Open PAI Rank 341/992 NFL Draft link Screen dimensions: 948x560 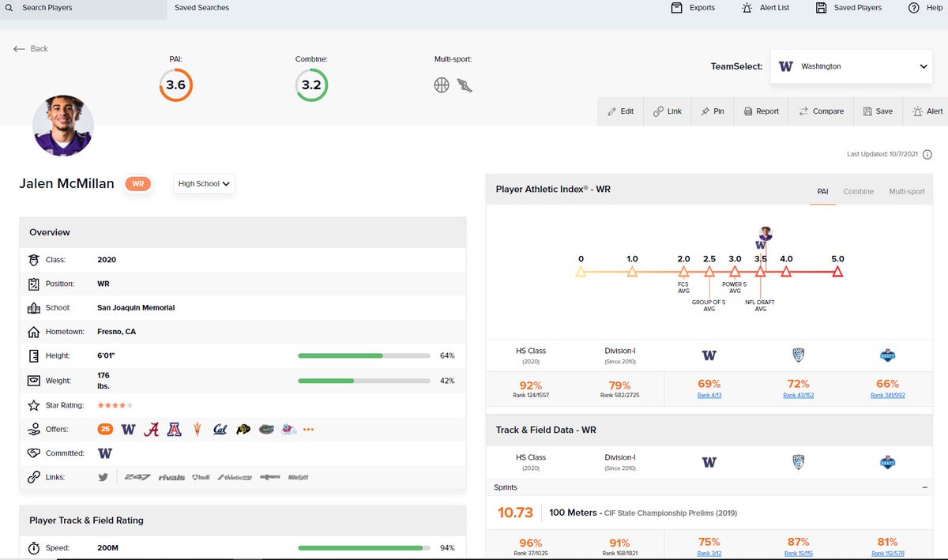[x=888, y=395]
